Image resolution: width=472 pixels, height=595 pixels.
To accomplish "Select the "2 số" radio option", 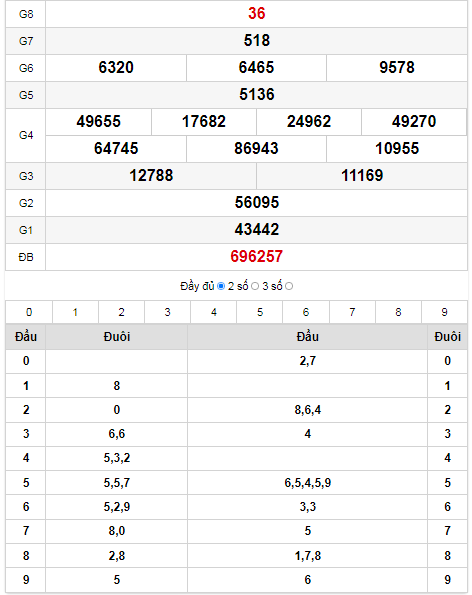I will point(255,286).
